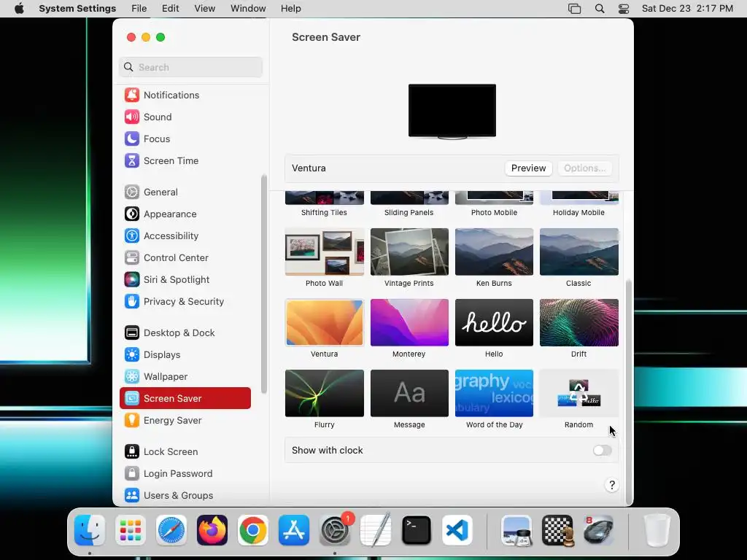The height and width of the screenshot is (560, 747).
Task: Toggle Show with clock switch
Action: [602, 450]
